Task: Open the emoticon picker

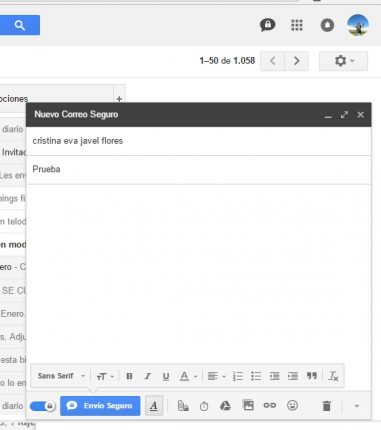Action: click(x=292, y=405)
